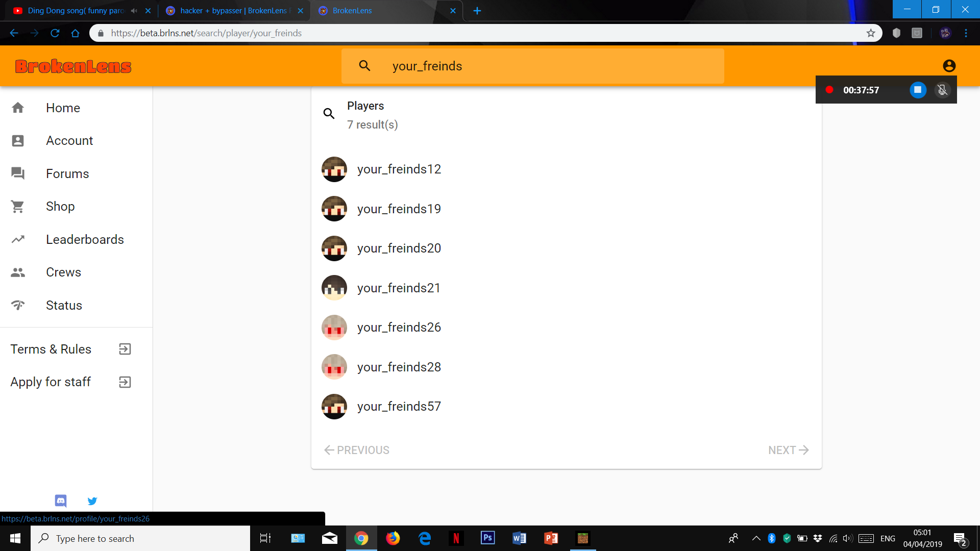This screenshot has width=980, height=551.
Task: Open the account profile icon in the header
Action: pyautogui.click(x=949, y=66)
